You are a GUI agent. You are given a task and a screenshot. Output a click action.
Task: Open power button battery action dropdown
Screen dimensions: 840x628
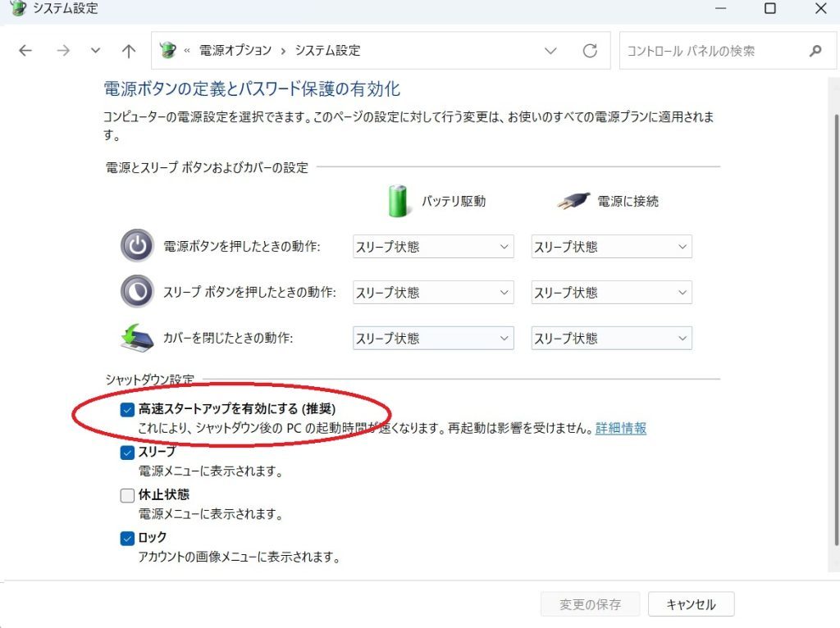(433, 247)
